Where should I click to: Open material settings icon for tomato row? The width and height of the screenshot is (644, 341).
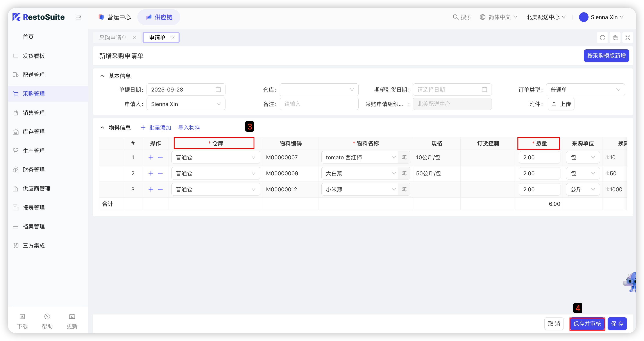tap(404, 157)
